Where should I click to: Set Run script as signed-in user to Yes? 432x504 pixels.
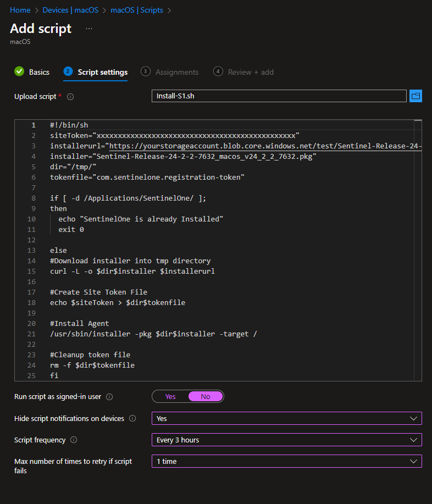coord(170,396)
